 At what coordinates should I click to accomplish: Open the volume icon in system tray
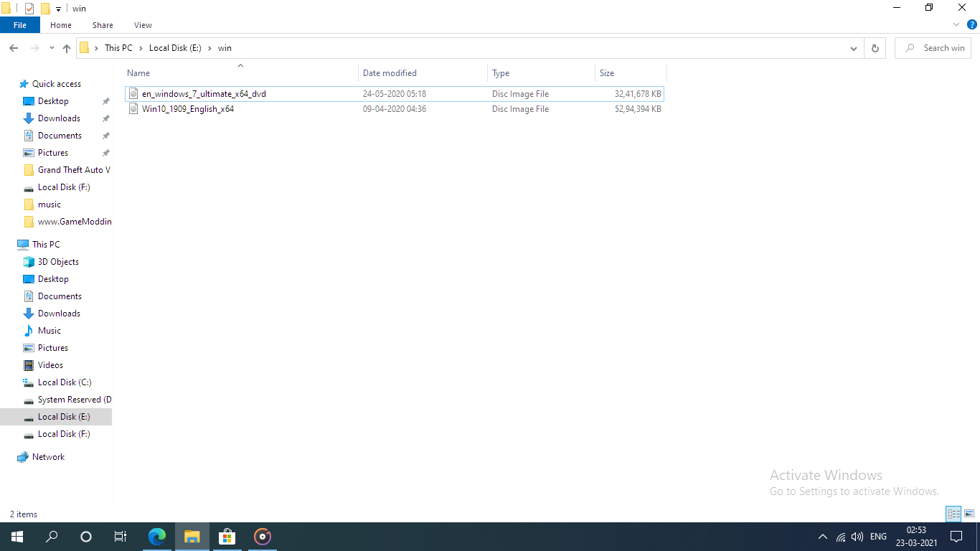coord(857,537)
